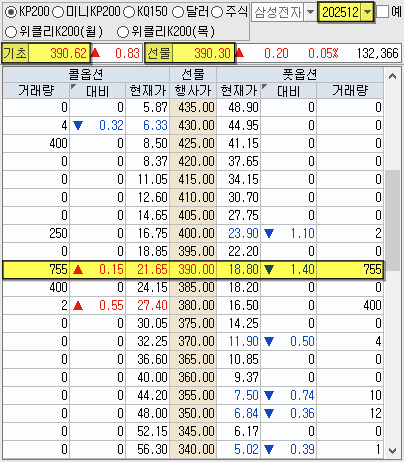The width and height of the screenshot is (404, 462).
Task: Click put price 5.02
Action: pyautogui.click(x=246, y=450)
